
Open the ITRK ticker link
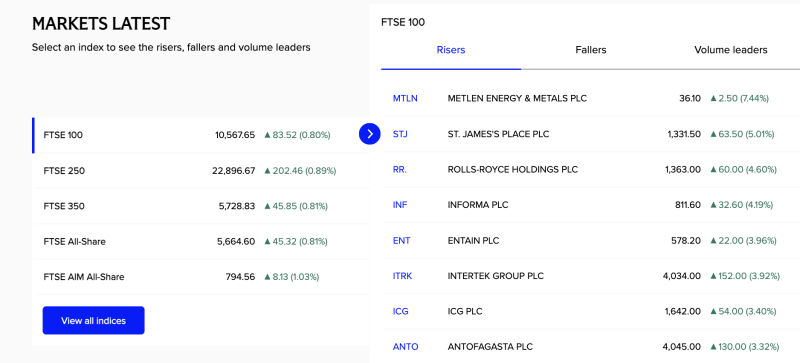pyautogui.click(x=403, y=276)
